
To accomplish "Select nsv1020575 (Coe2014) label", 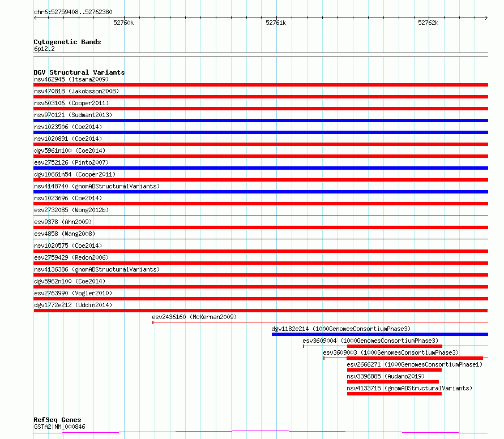I will (x=68, y=246).
